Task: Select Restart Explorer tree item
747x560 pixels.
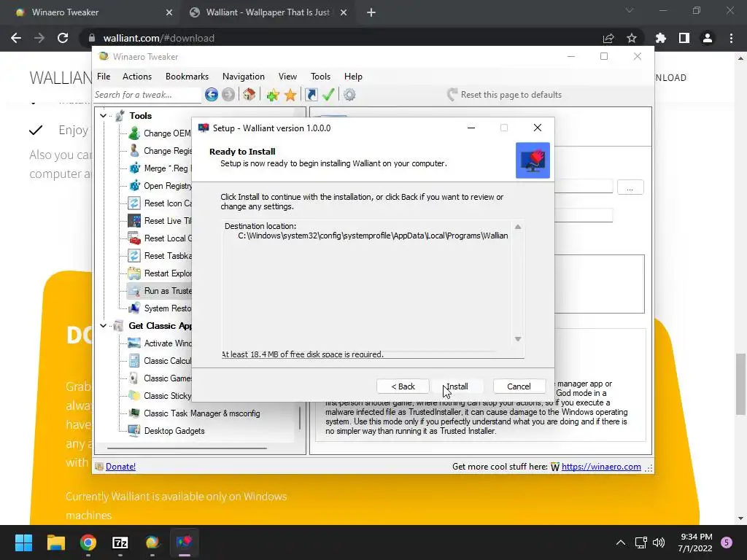Action: coord(160,273)
